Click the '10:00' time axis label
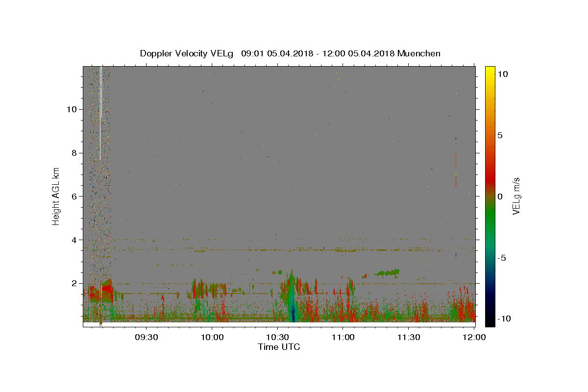588x392 pixels. click(212, 338)
